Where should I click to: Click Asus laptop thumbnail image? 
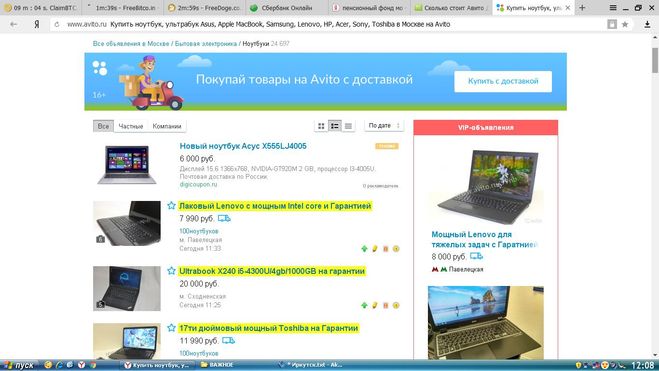click(127, 165)
